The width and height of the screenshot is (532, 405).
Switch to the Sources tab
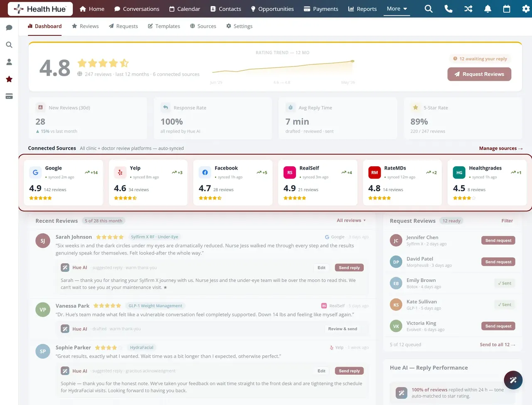click(x=203, y=26)
